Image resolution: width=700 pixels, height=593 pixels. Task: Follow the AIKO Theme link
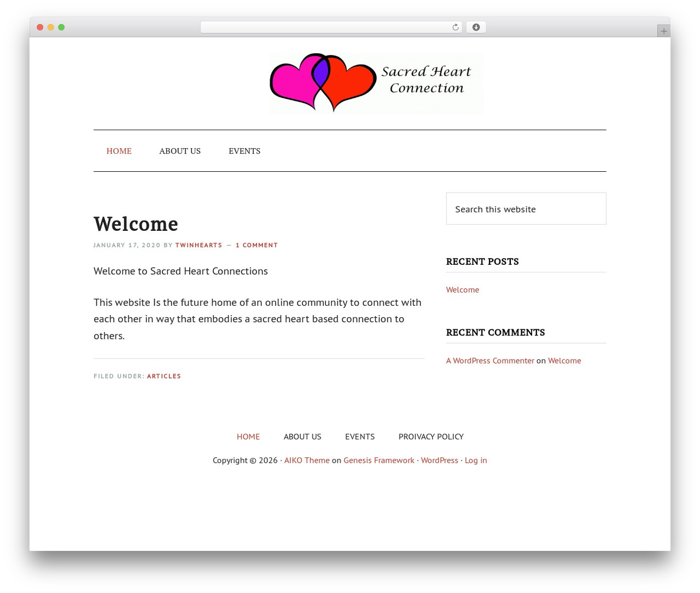tap(307, 460)
